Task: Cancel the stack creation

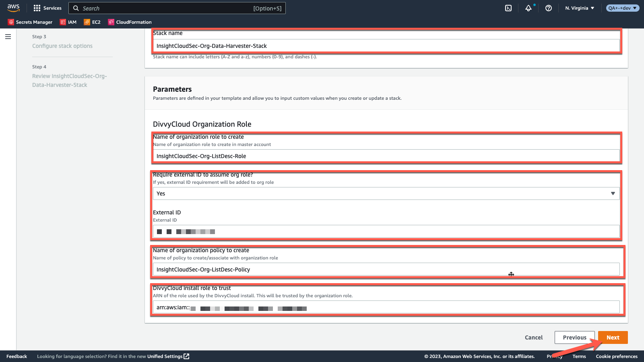Action: click(534, 337)
